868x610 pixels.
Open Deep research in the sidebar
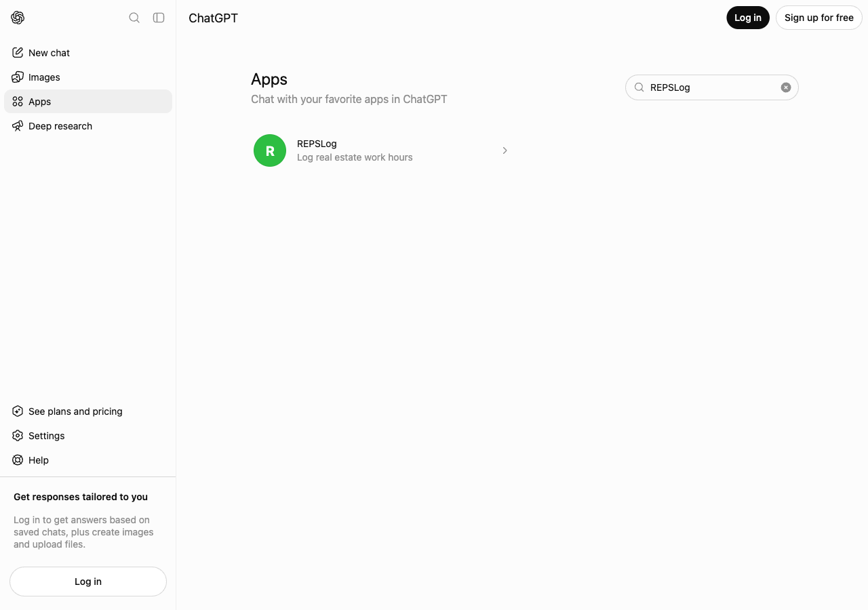(88, 125)
